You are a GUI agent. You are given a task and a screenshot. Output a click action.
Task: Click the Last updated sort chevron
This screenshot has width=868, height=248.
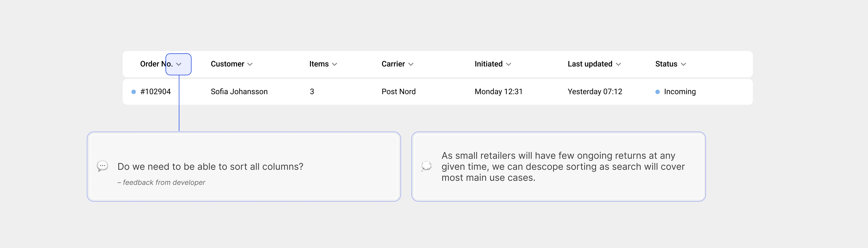(x=618, y=64)
